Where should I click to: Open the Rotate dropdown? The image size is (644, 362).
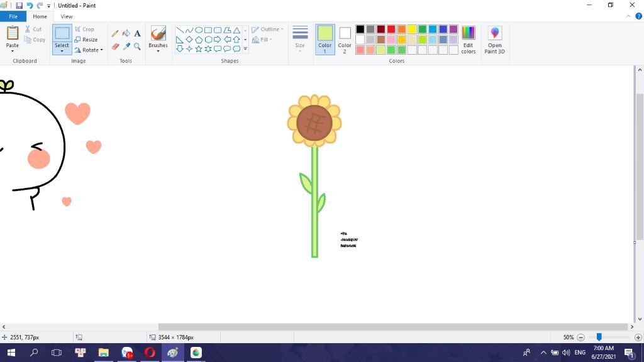point(89,50)
